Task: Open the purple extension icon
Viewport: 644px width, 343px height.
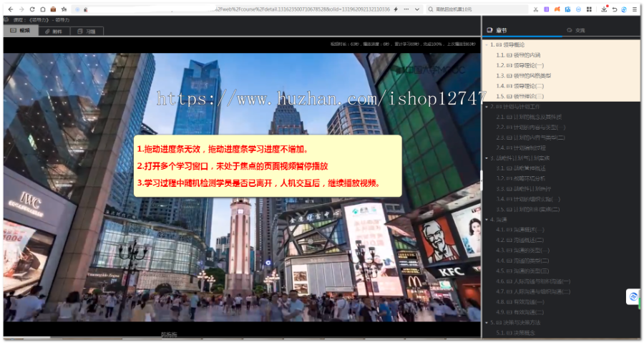Action: click(x=546, y=9)
